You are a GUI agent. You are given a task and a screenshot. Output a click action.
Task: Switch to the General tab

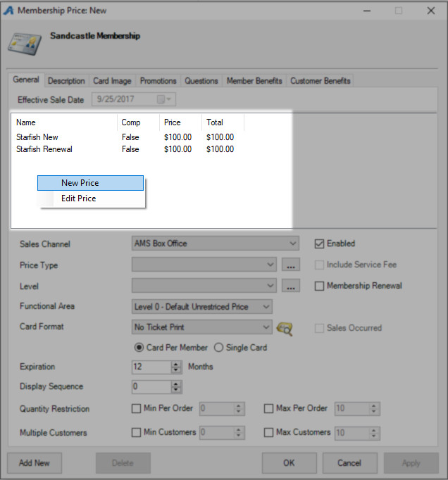tap(26, 80)
